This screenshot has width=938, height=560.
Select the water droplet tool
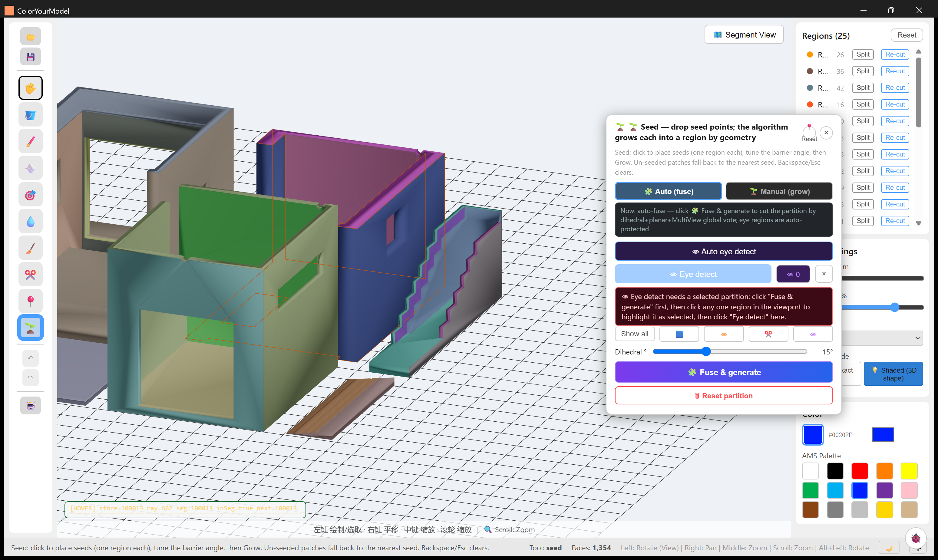(31, 221)
